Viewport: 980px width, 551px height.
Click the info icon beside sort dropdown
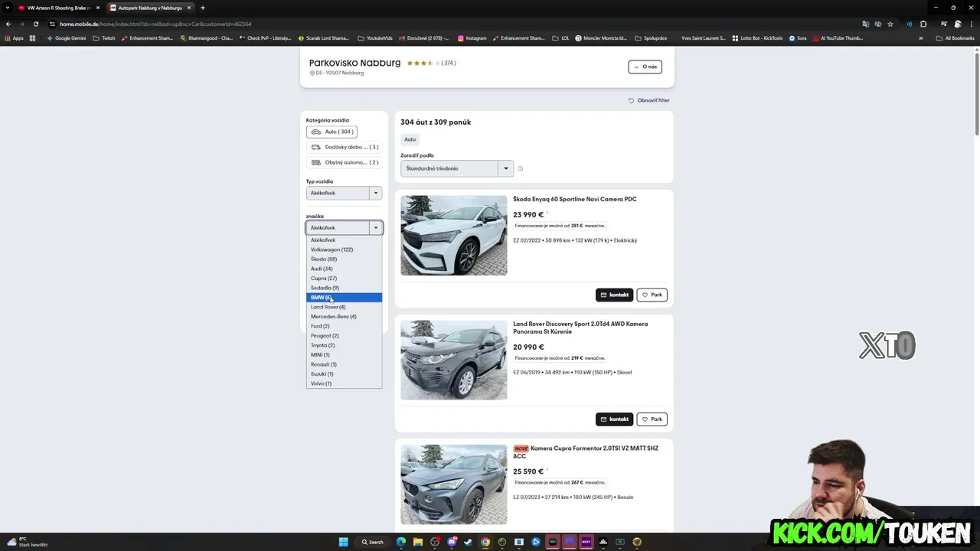520,169
